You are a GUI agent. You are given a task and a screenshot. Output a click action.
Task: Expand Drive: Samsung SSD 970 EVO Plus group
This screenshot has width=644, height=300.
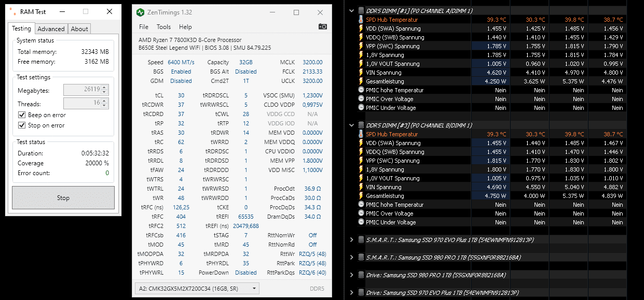[352, 293]
